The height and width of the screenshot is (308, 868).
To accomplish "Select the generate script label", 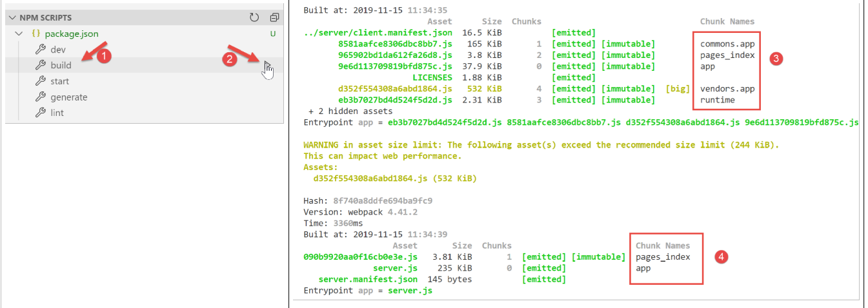I will click(x=68, y=97).
